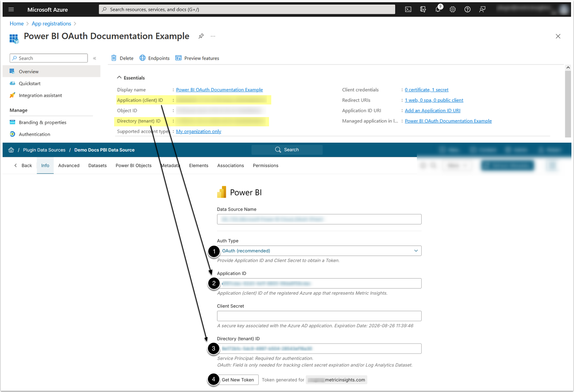The height and width of the screenshot is (392, 574).
Task: Click the Metric Insights Search field
Action: tap(287, 150)
